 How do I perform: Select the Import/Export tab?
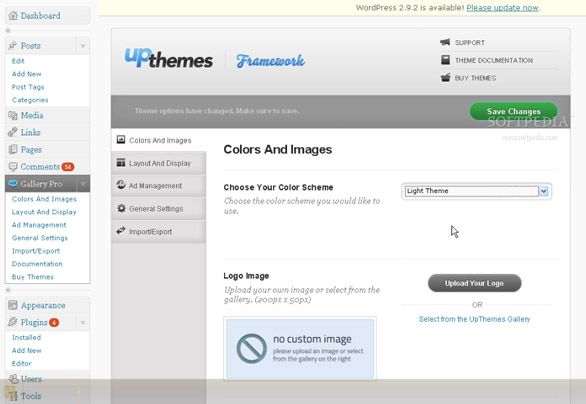[x=158, y=231]
